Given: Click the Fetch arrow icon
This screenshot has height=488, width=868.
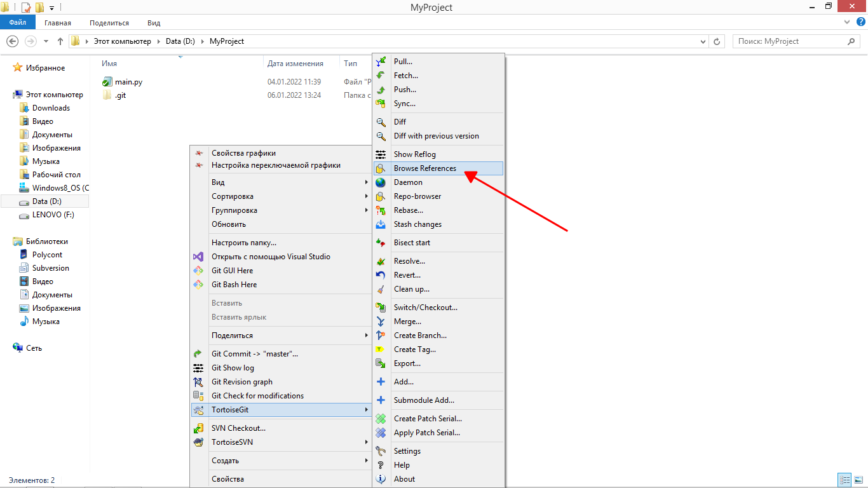Looking at the screenshot, I should pyautogui.click(x=381, y=76).
